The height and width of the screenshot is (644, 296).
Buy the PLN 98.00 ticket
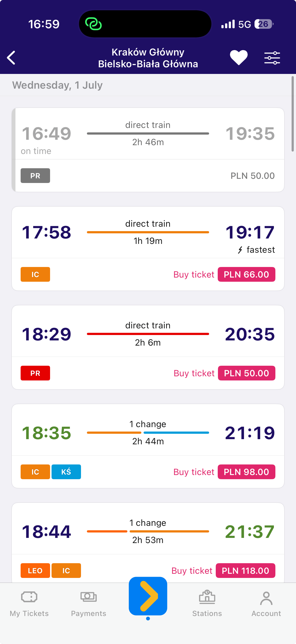246,472
